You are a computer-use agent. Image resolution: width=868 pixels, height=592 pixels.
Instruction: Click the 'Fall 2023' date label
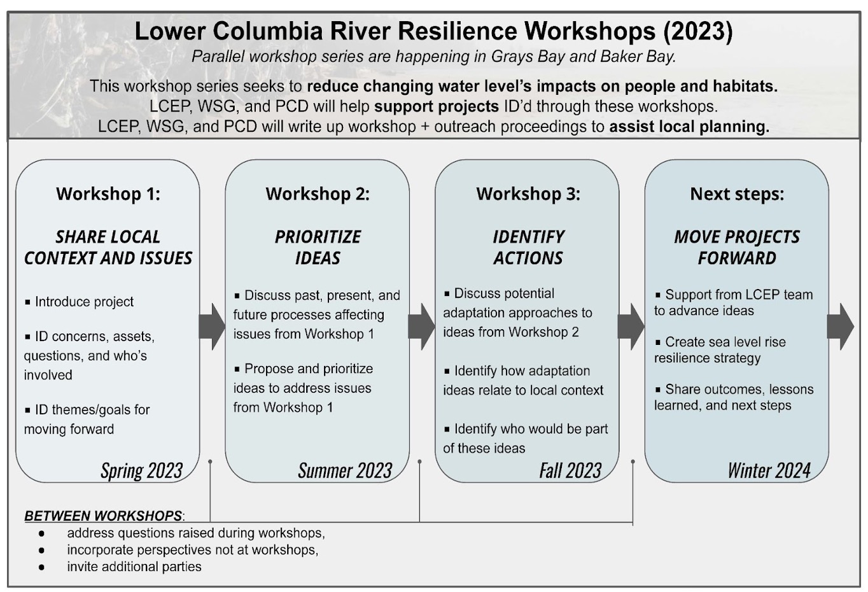(x=570, y=470)
